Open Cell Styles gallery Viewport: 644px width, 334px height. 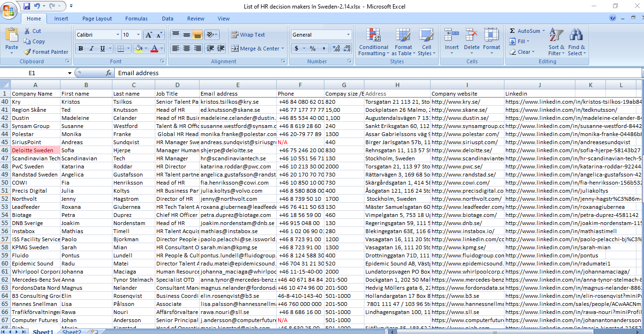(425, 42)
